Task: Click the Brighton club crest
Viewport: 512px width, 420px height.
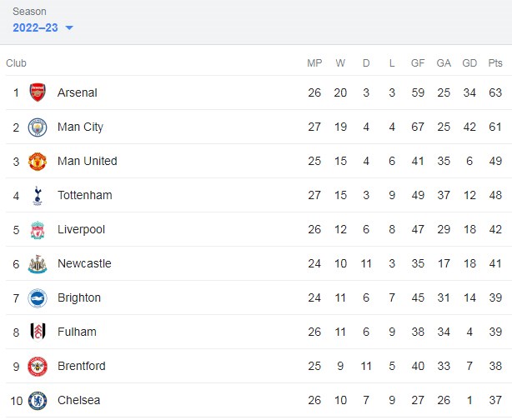Action: pyautogui.click(x=38, y=297)
